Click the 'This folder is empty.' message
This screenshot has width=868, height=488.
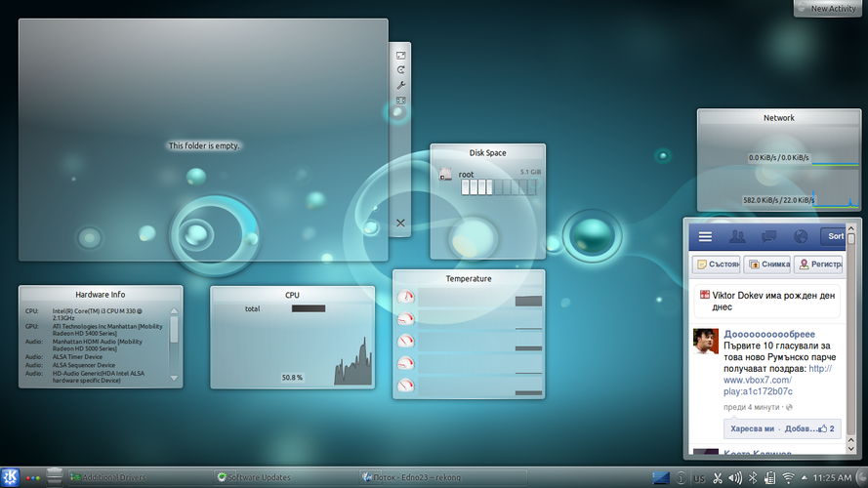[x=204, y=146]
